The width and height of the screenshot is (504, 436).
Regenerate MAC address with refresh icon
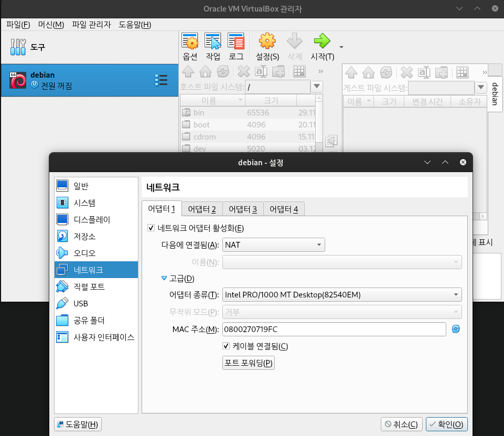coord(456,329)
